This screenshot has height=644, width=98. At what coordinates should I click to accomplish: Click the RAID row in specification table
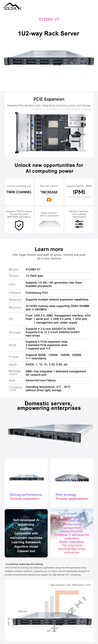click(x=13, y=365)
